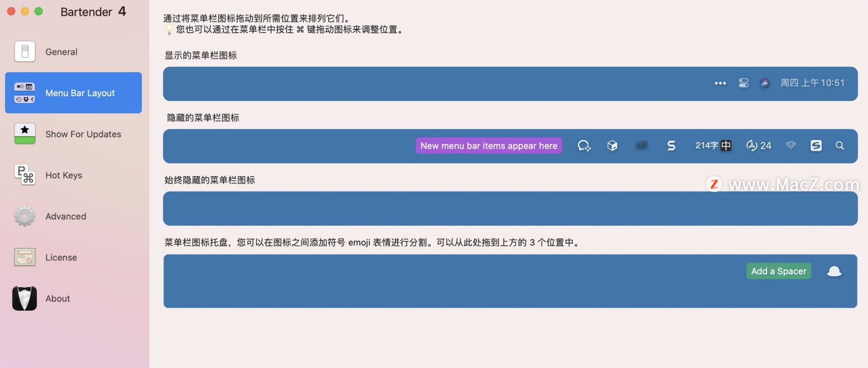
Task: Click the 隐藏的菜单栏图标 label
Action: (203, 118)
